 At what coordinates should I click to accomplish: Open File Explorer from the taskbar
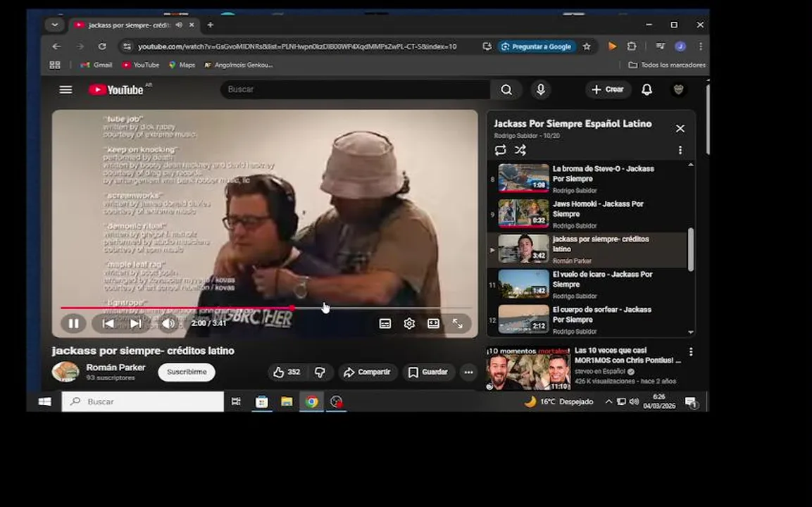coord(287,402)
